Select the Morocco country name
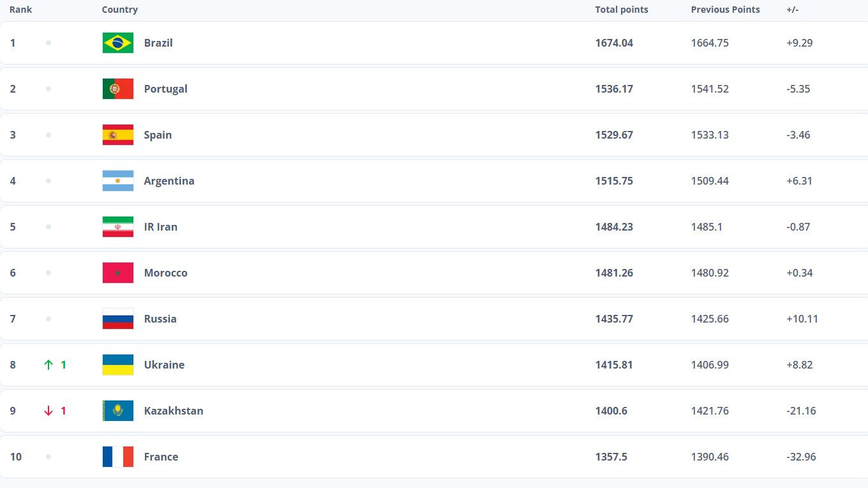 (x=165, y=273)
